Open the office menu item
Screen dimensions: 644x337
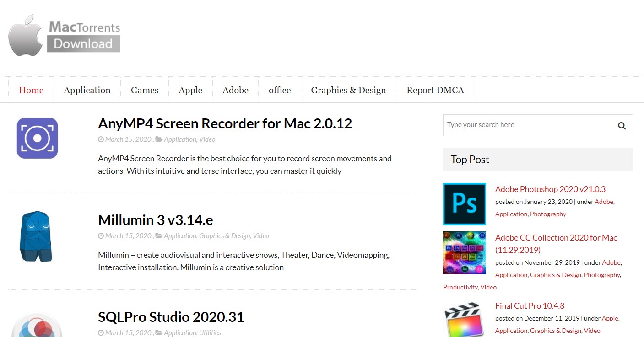[x=280, y=90]
